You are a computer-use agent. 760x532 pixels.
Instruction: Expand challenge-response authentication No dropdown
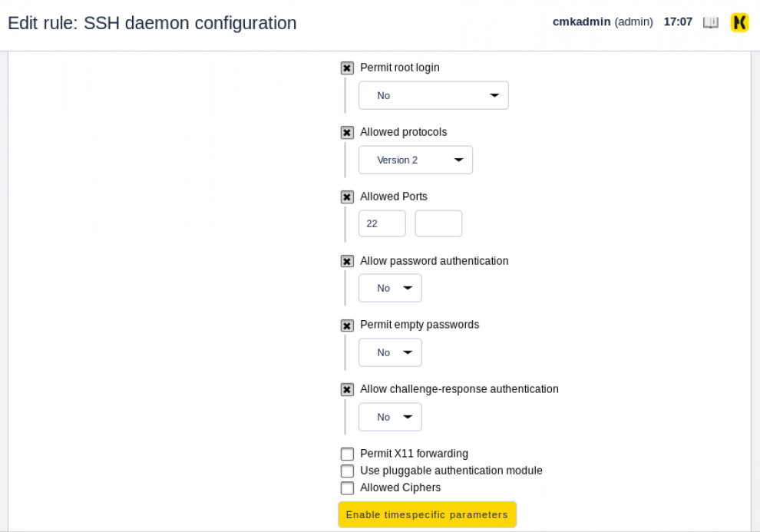[x=390, y=417]
